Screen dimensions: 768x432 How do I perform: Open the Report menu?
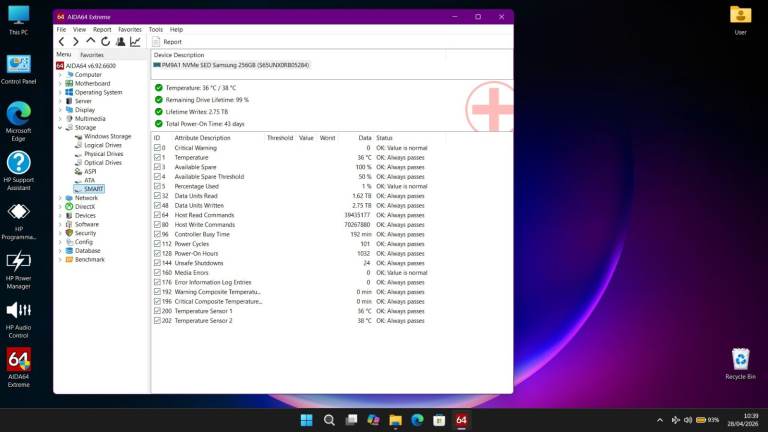pyautogui.click(x=102, y=29)
